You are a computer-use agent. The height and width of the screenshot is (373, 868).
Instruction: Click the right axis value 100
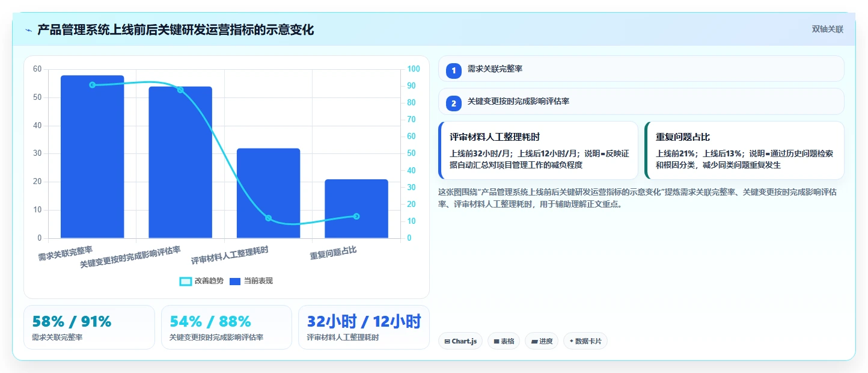(x=414, y=69)
